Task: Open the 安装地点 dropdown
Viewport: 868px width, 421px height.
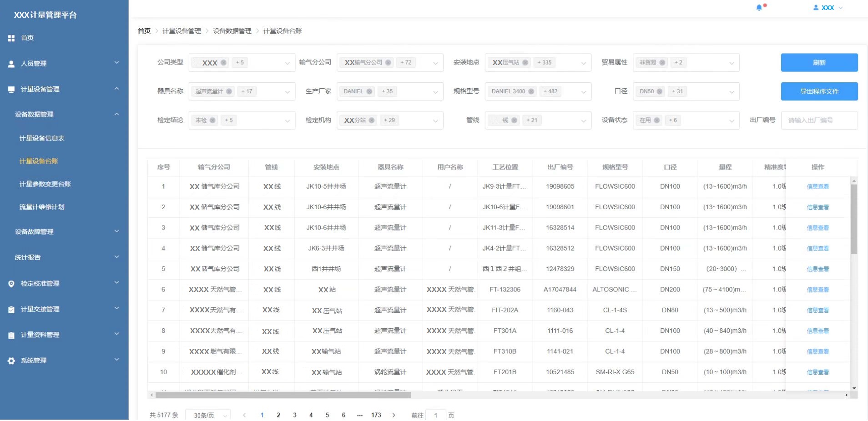Action: 538,63
